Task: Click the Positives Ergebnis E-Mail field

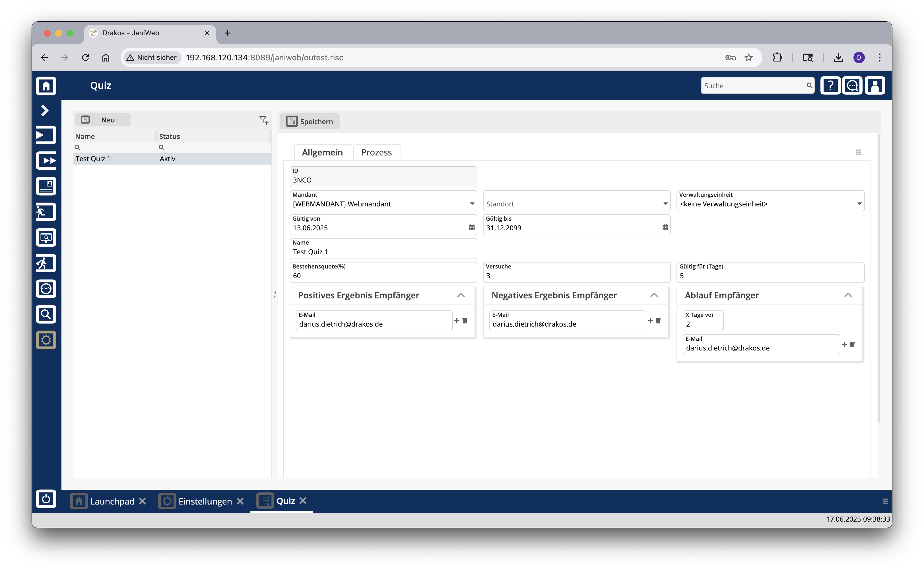Action: click(374, 321)
